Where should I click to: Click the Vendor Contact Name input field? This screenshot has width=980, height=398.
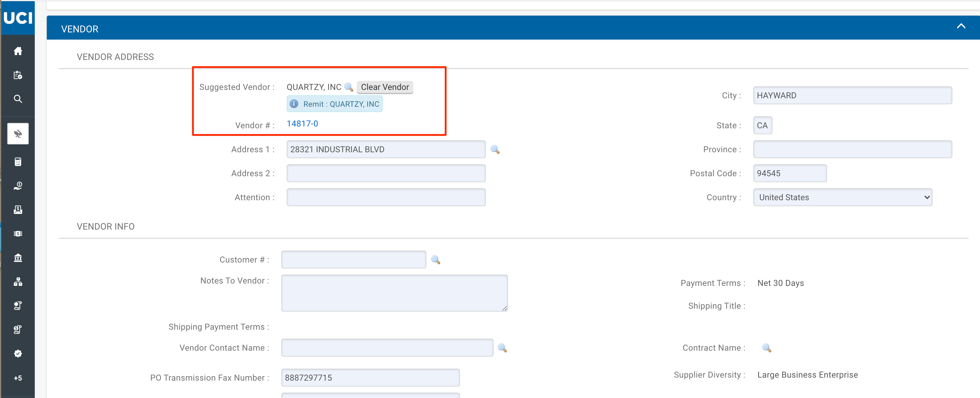pos(387,348)
